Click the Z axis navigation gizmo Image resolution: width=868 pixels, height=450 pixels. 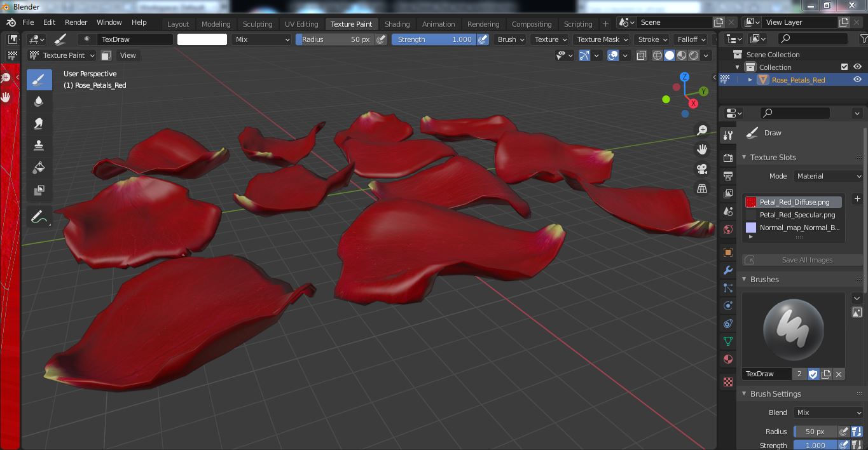(x=684, y=77)
